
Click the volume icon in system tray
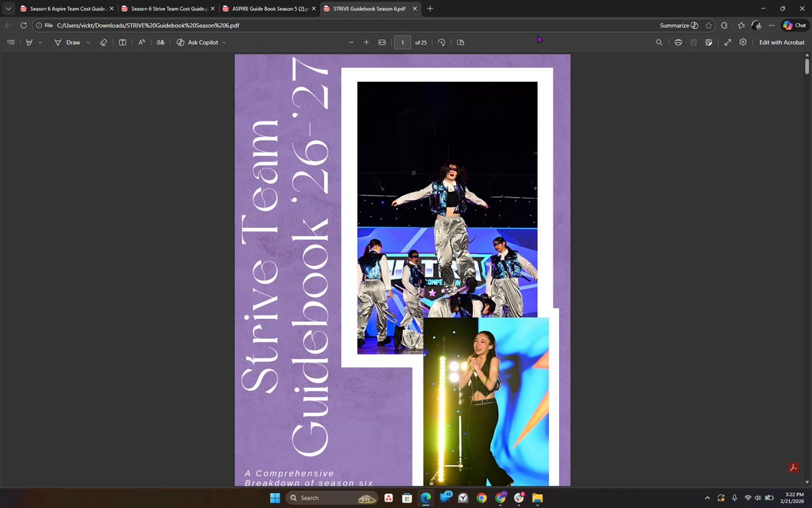click(758, 498)
